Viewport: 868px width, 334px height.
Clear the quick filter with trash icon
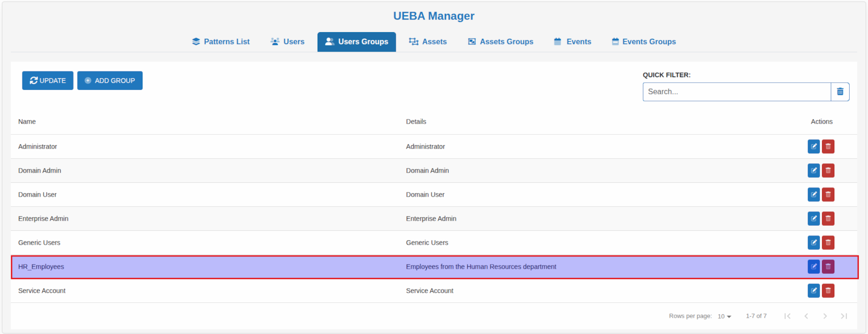coord(840,92)
